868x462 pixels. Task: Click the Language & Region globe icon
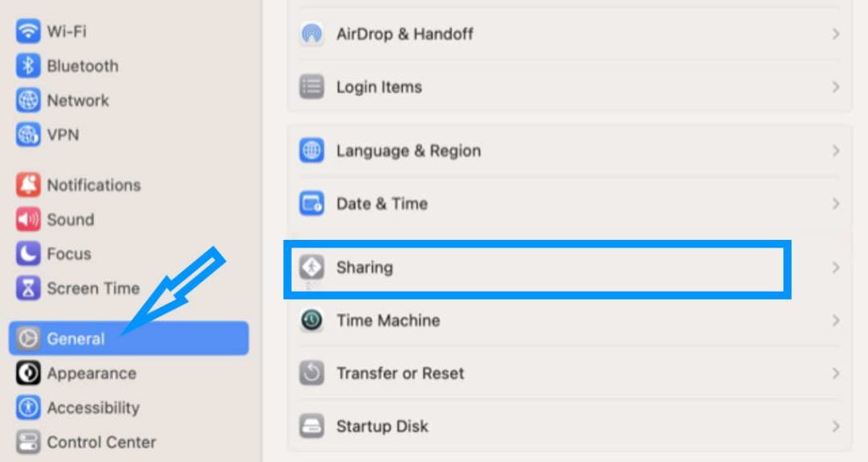tap(312, 151)
